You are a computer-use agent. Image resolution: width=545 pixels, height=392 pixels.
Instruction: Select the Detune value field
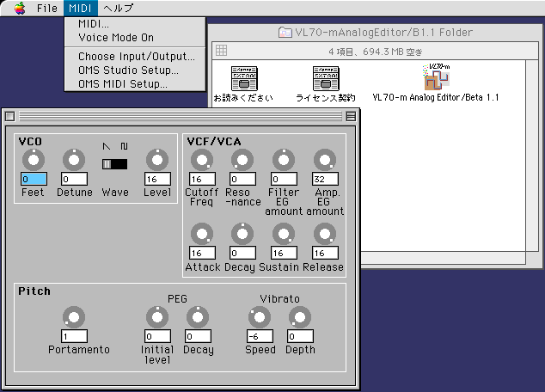74,179
